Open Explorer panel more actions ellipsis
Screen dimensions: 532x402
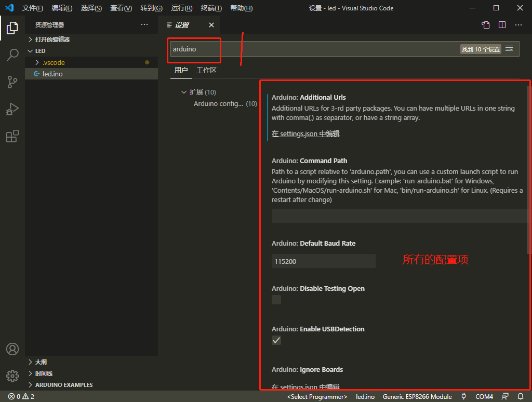[144, 24]
